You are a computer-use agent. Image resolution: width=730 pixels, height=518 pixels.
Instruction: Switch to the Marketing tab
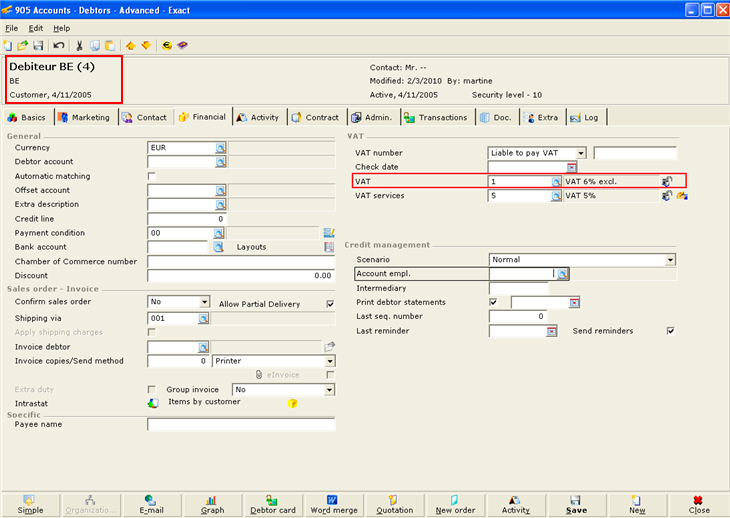[x=84, y=118]
